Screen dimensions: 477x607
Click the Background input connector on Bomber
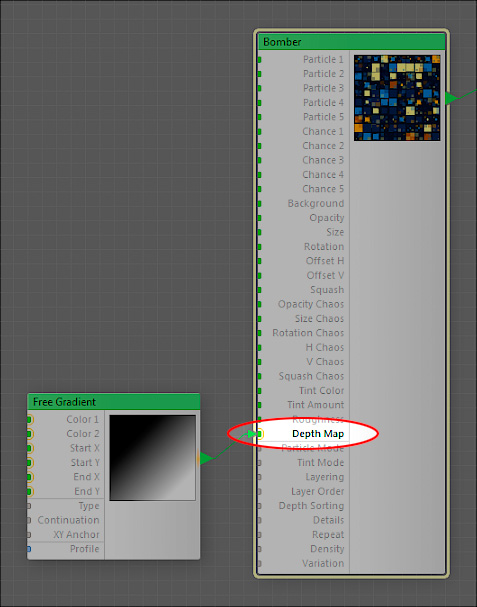(259, 204)
